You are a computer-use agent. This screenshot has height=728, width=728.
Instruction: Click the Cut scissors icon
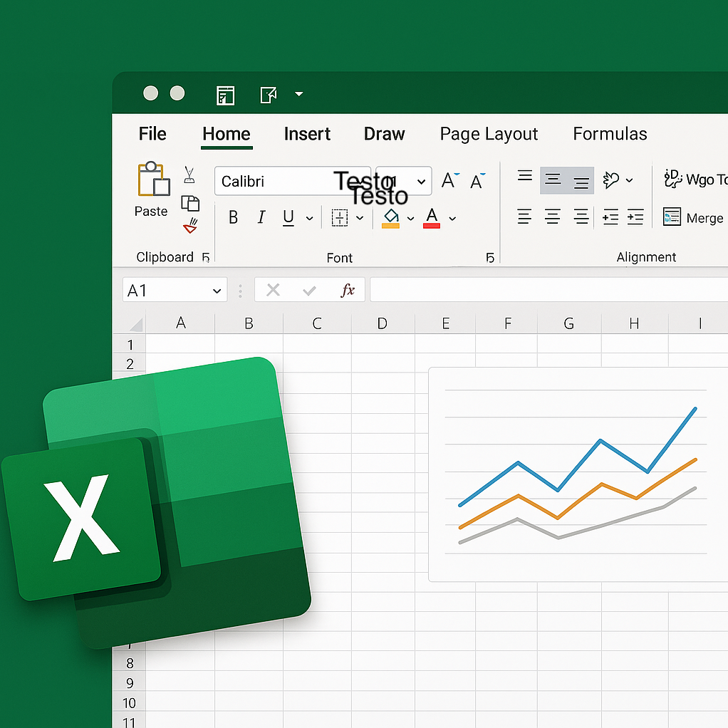pos(189,175)
